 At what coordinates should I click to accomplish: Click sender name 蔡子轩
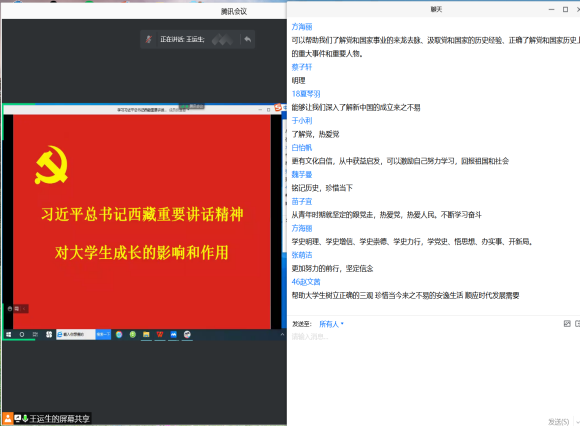[302, 67]
